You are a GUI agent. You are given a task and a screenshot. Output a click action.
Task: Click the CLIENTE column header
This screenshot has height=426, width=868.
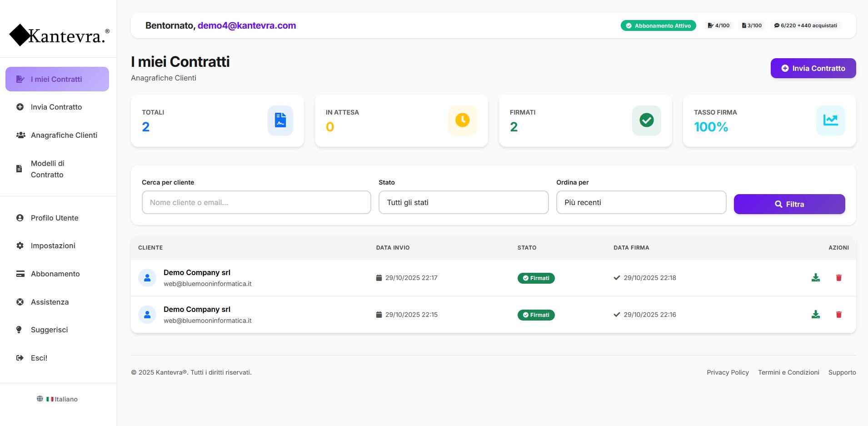click(x=150, y=248)
